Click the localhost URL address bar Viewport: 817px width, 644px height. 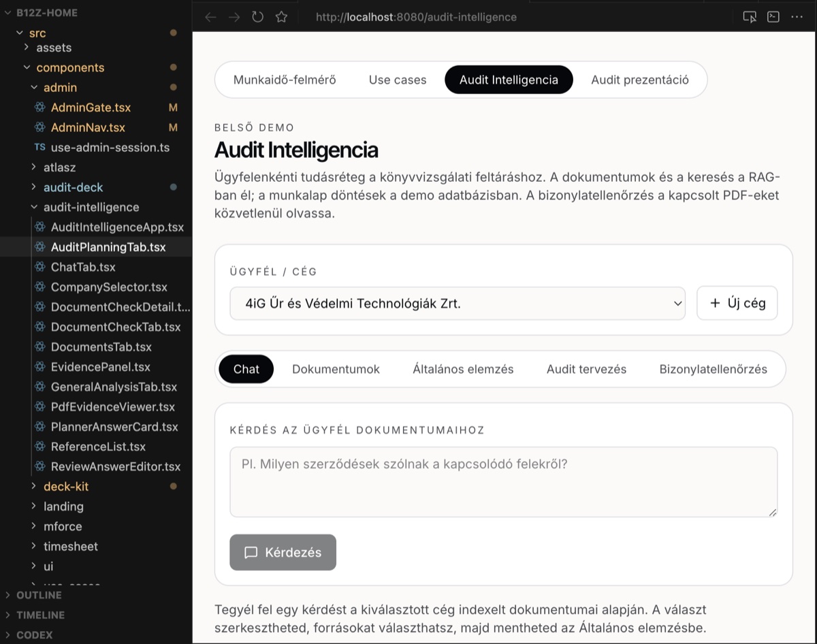[x=416, y=17]
